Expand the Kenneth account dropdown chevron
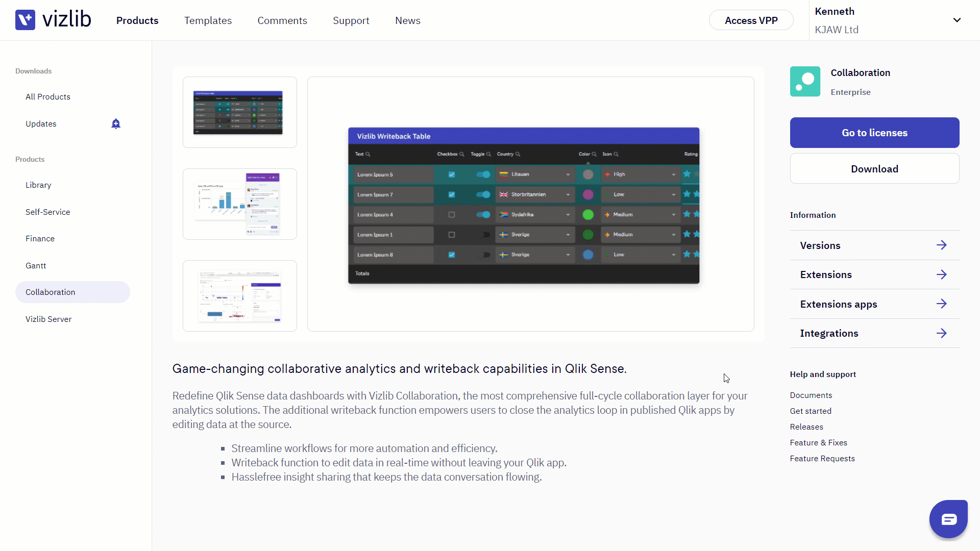980x551 pixels. pyautogui.click(x=957, y=20)
